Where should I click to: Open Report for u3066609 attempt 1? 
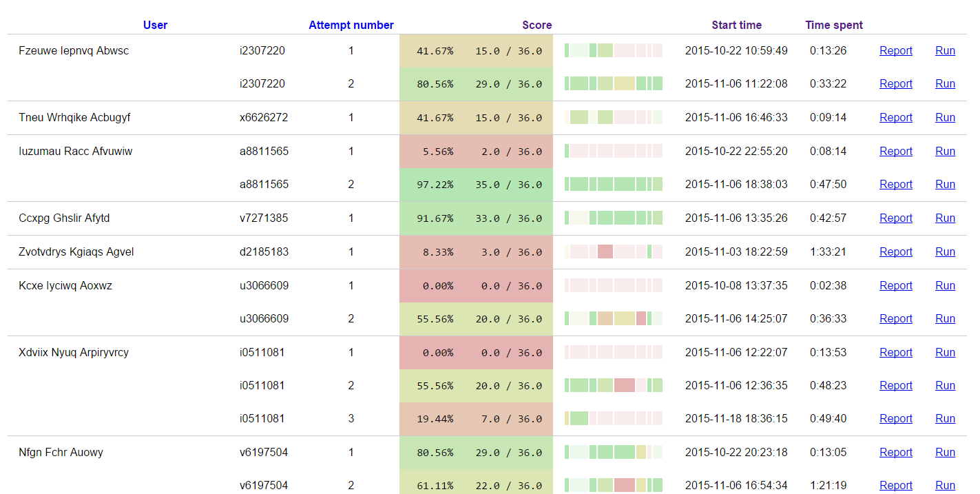[896, 286]
